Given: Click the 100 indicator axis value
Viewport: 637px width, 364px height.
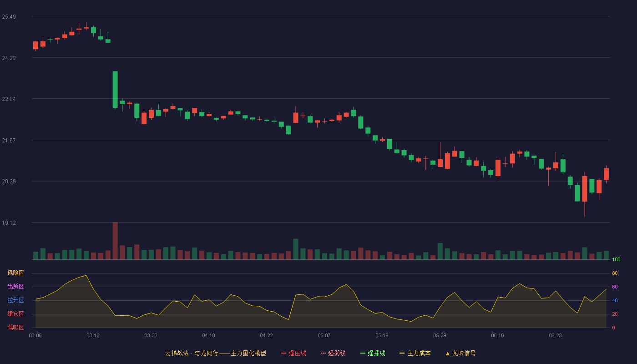Looking at the screenshot, I should click(616, 259).
